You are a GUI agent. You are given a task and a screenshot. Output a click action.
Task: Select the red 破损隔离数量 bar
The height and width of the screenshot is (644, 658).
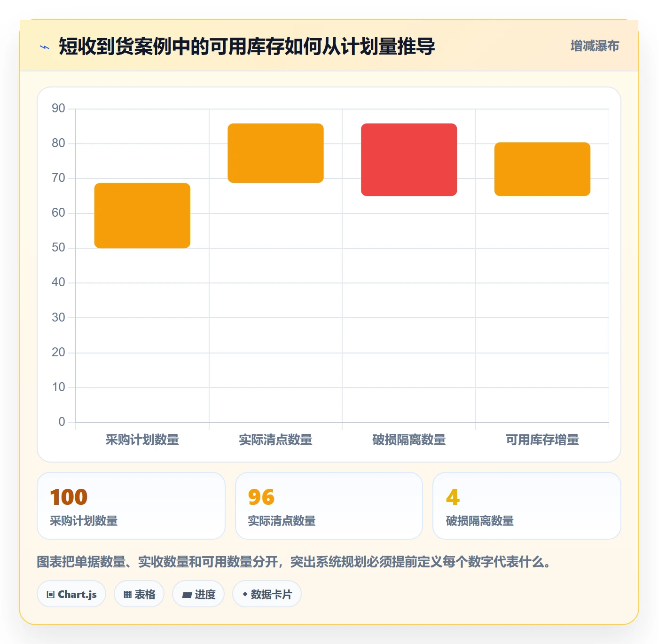[x=409, y=159]
